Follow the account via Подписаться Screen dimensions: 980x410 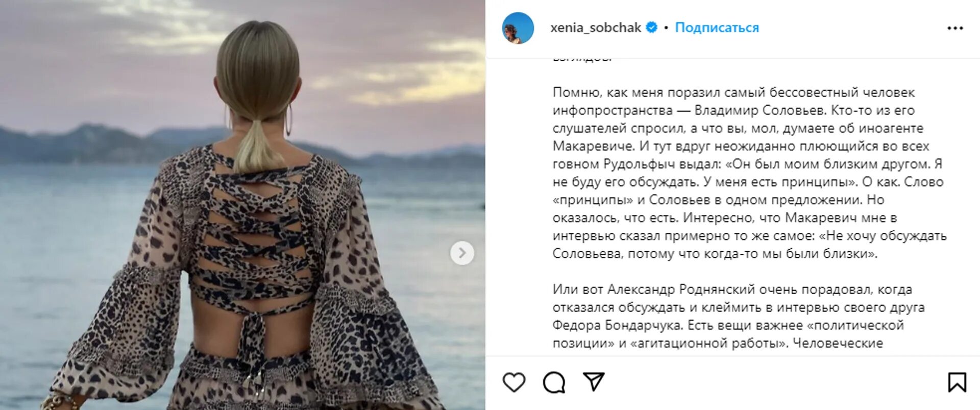[717, 28]
